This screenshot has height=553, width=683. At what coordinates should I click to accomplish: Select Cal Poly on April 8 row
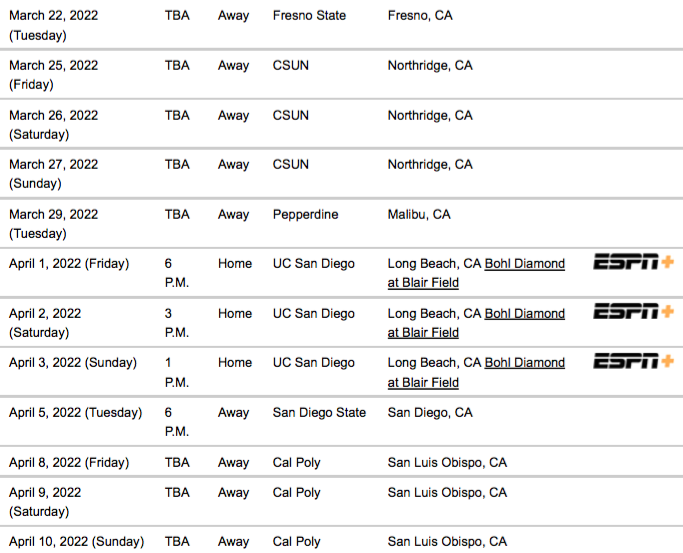(x=296, y=462)
